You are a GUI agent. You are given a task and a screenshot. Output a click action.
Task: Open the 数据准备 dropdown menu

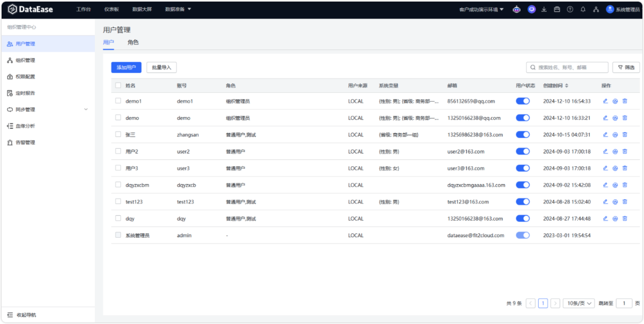(x=178, y=9)
